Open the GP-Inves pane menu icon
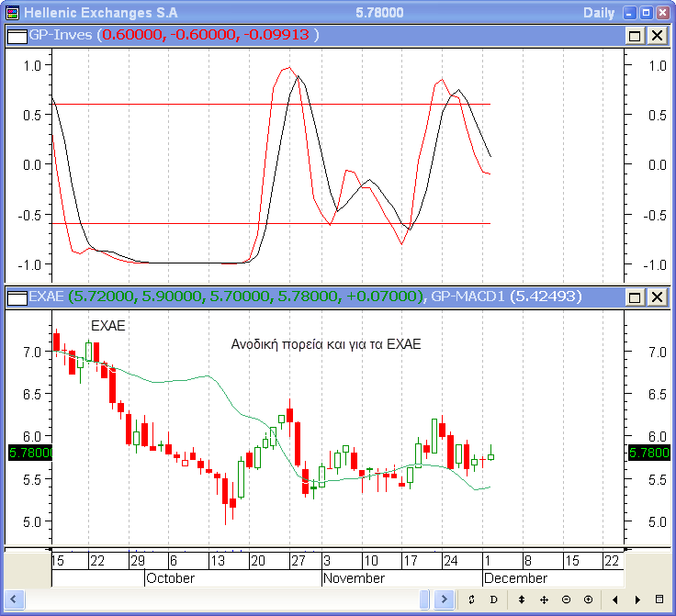 tap(16, 35)
